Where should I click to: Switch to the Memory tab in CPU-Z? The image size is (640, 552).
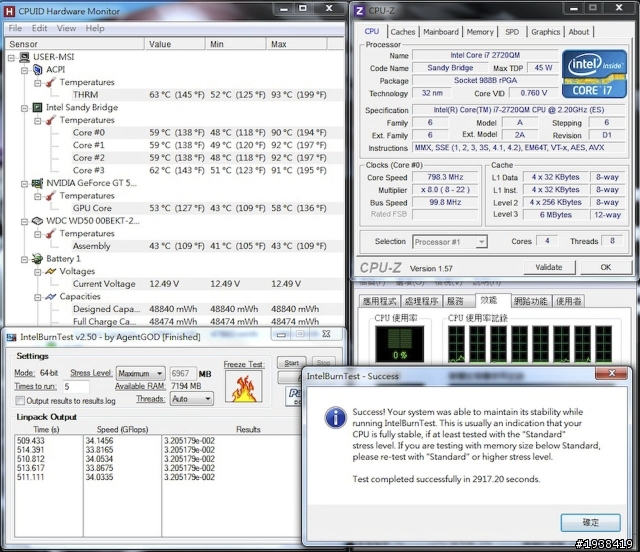pyautogui.click(x=480, y=32)
